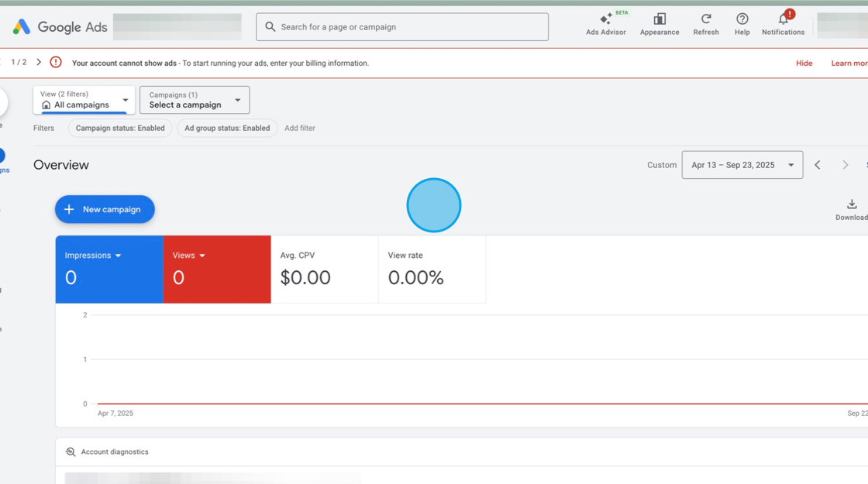Viewport: 868px width, 484px height.
Task: Download the overview report
Action: pos(852,204)
